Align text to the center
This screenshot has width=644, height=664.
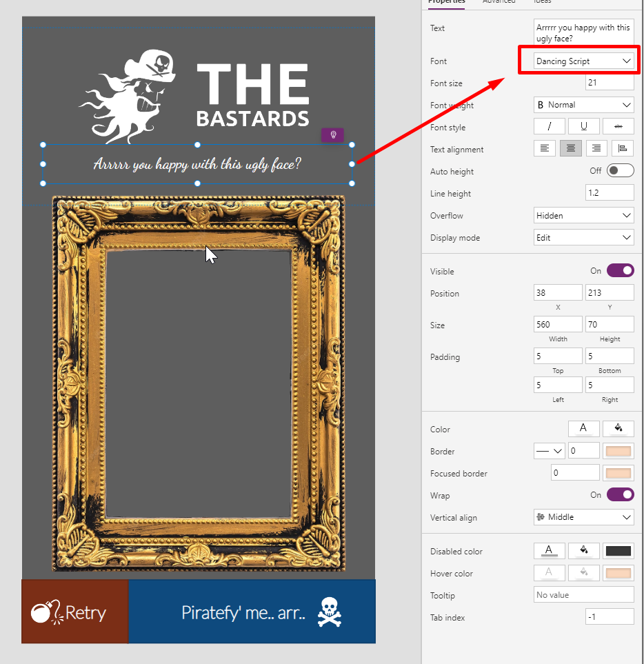pos(570,148)
